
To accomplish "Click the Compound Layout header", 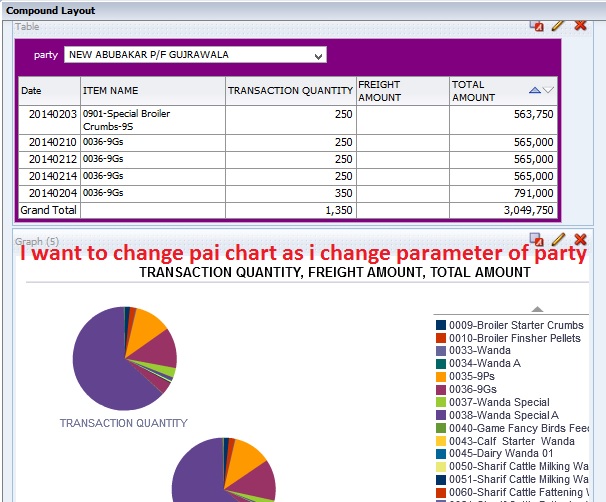I will [x=50, y=10].
